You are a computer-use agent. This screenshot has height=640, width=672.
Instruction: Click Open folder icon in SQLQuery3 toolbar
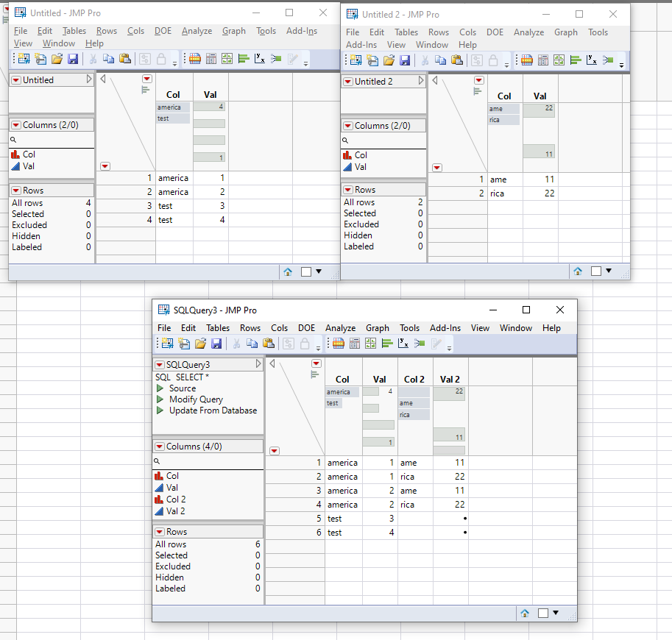(x=200, y=343)
